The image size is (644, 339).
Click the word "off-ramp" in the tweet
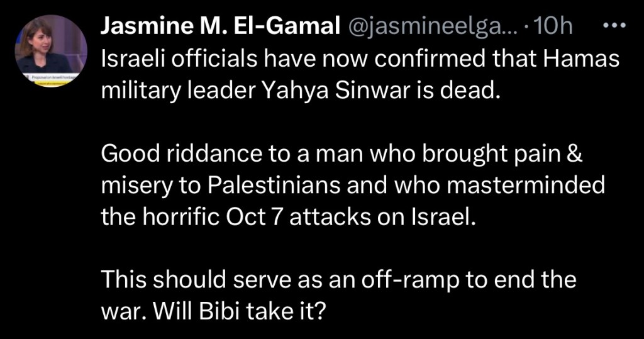pyautogui.click(x=411, y=279)
